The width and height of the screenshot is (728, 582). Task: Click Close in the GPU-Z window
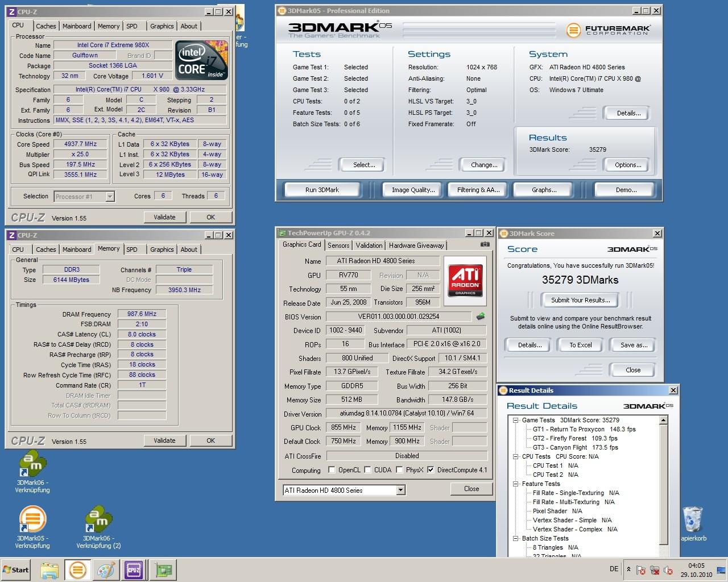[x=471, y=489]
